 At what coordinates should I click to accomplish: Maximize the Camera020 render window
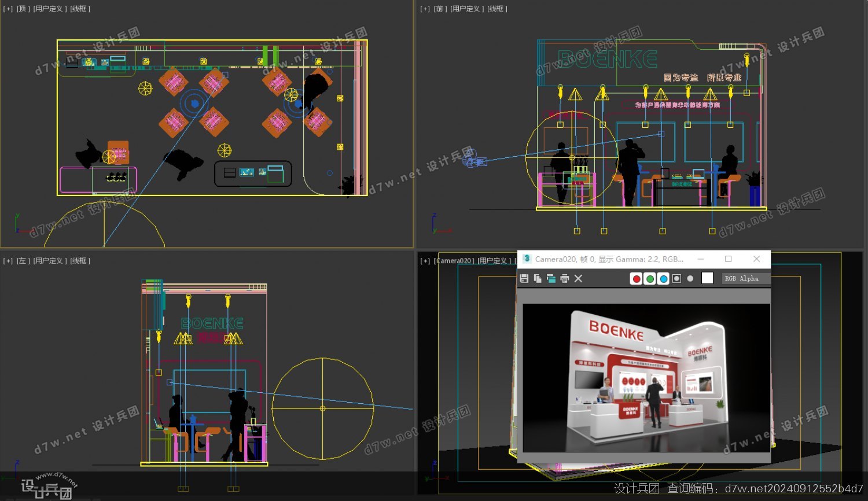729,259
